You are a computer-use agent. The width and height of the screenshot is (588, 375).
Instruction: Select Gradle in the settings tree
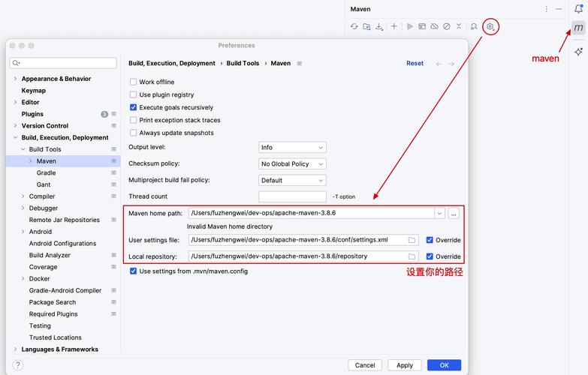46,173
